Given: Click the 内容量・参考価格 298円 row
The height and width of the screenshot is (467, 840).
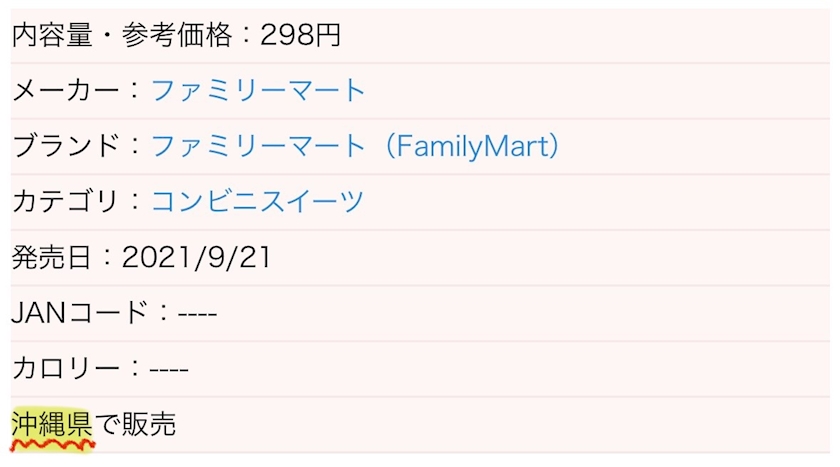Looking at the screenshot, I should pyautogui.click(x=420, y=35).
